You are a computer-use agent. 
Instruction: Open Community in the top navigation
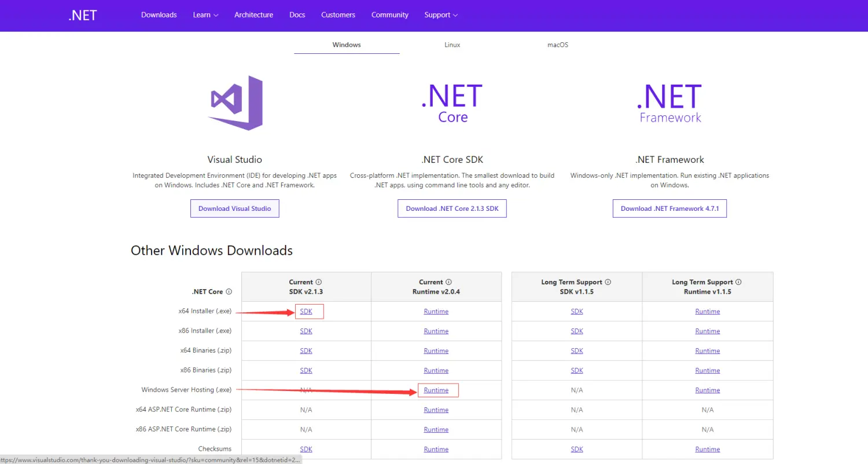(x=390, y=15)
